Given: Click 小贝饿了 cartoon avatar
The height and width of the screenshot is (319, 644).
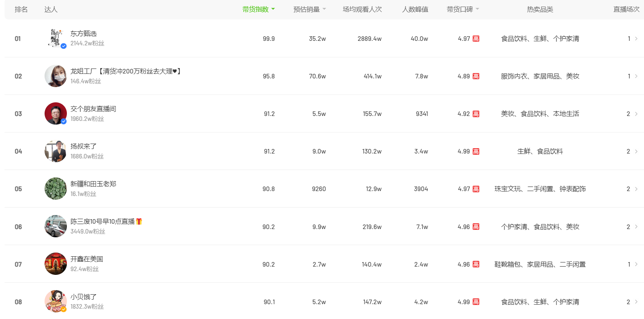Looking at the screenshot, I should [x=55, y=301].
